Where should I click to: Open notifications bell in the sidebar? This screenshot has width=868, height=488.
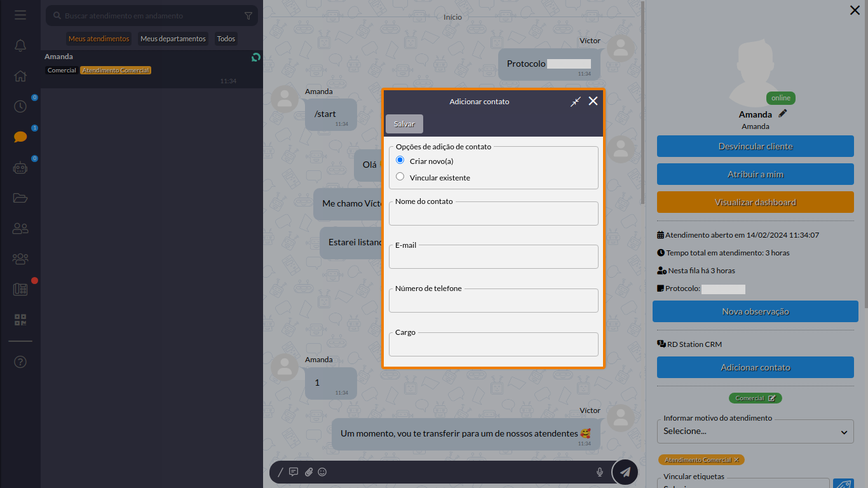point(20,46)
